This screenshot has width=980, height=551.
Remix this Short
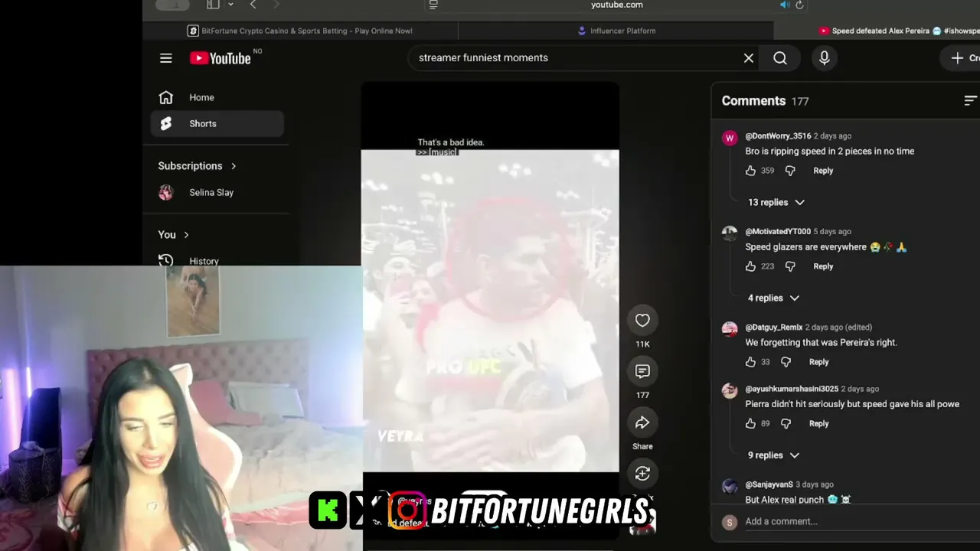pyautogui.click(x=642, y=474)
